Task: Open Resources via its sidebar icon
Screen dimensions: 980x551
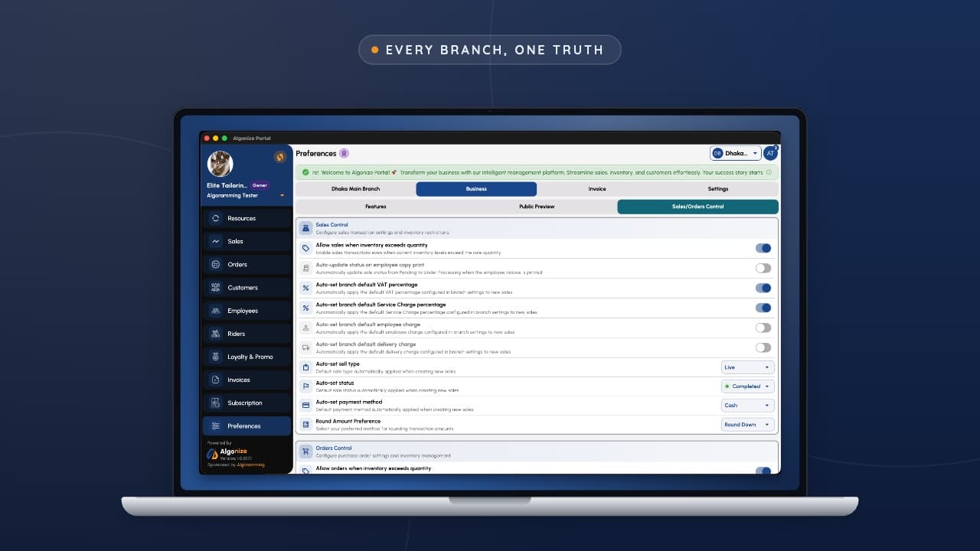Action: (216, 218)
